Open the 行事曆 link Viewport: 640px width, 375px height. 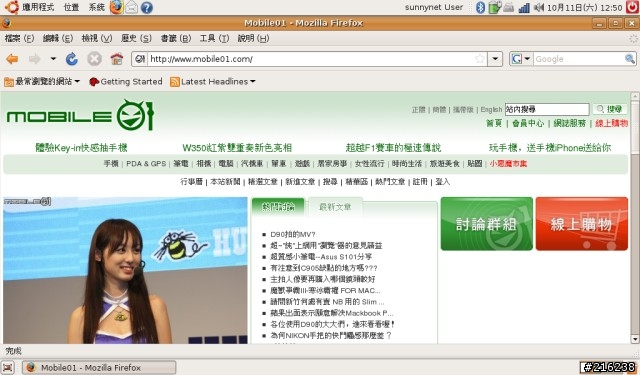click(x=191, y=182)
